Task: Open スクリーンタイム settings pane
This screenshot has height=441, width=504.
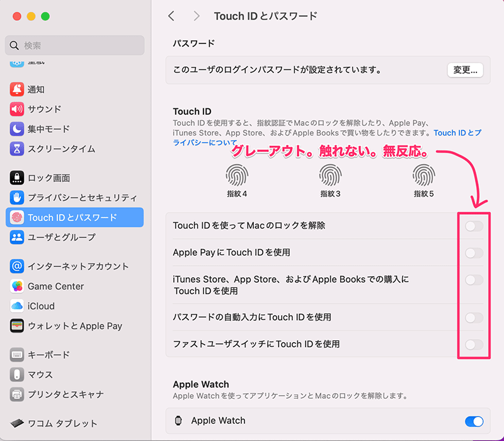Action: click(x=74, y=149)
